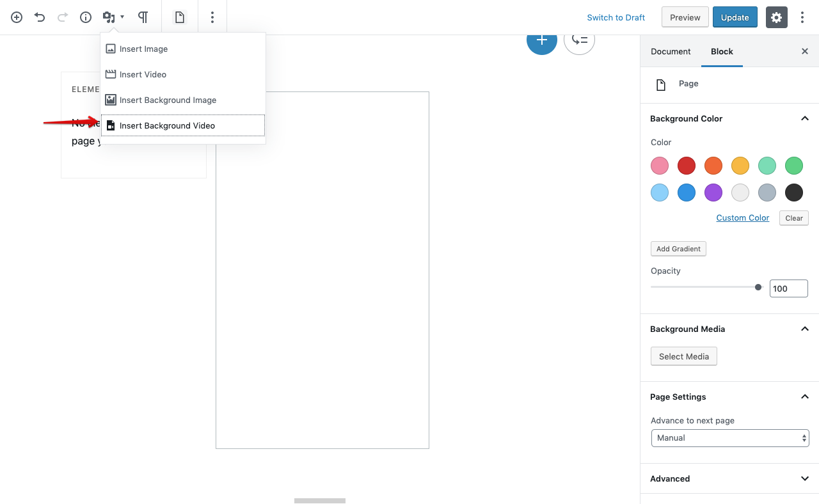Collapse the Background Media section
819x504 pixels.
pos(805,329)
